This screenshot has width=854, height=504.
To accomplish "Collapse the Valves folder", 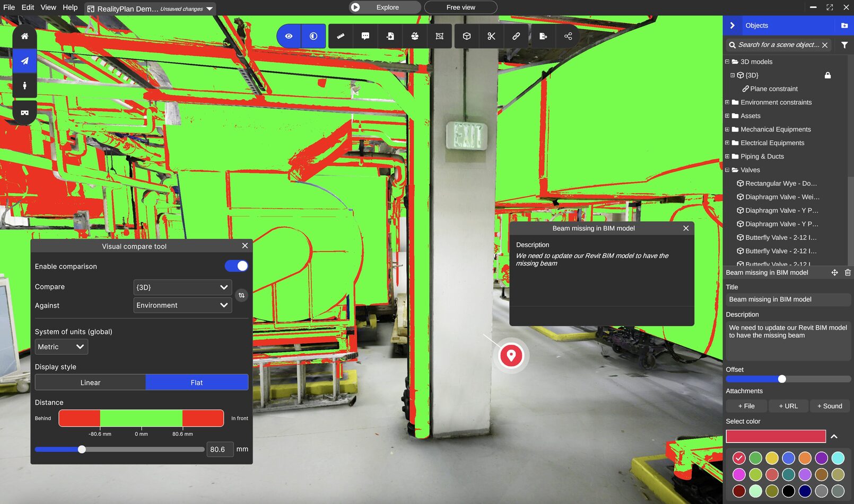I will pyautogui.click(x=727, y=170).
